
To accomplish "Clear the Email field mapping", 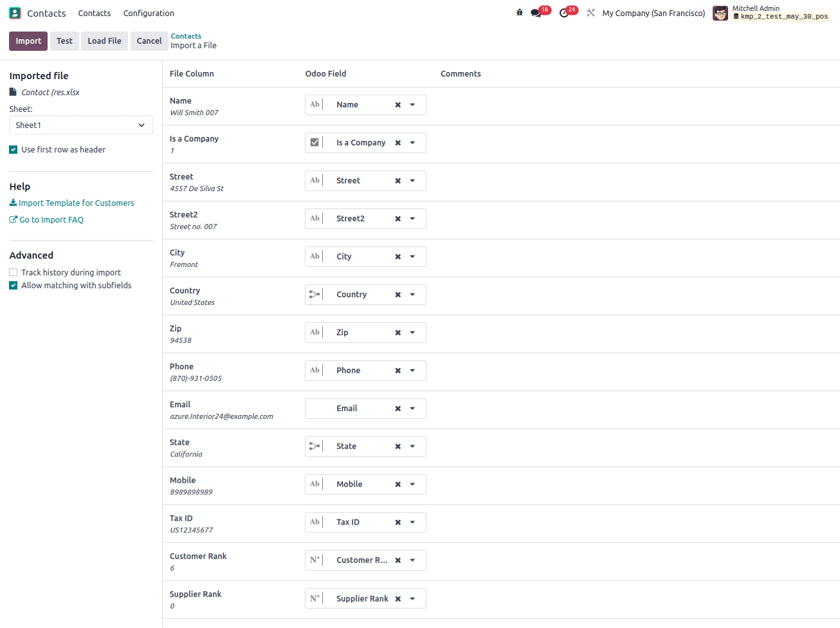I will [398, 409].
